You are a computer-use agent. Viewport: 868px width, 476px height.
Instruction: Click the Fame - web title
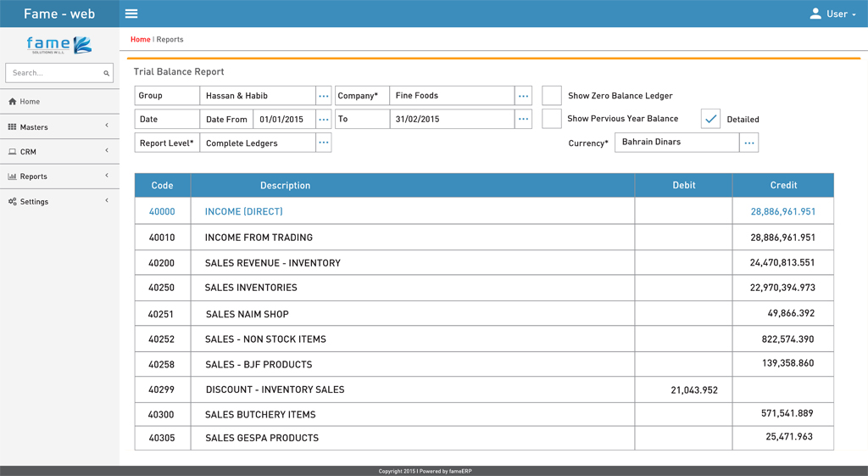click(59, 14)
